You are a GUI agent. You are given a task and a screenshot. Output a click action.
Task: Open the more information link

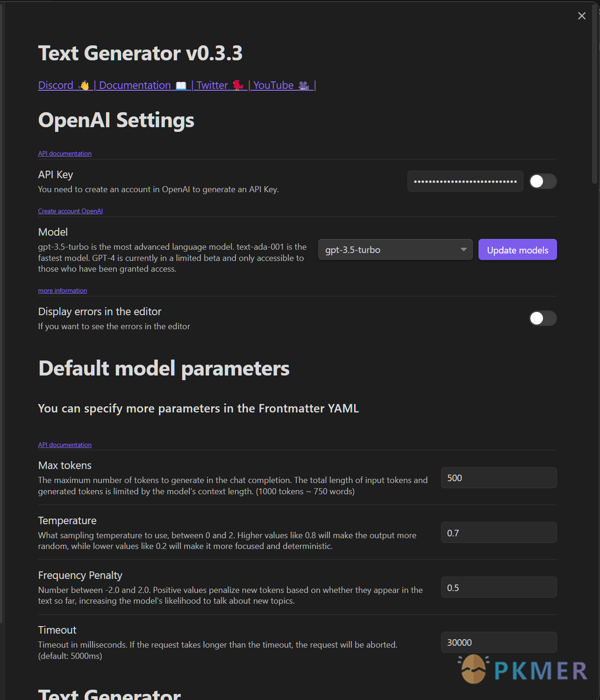pos(63,290)
